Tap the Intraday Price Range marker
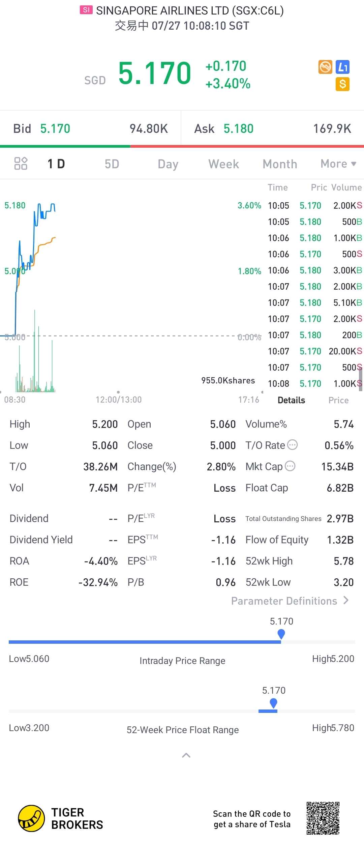 (x=281, y=634)
